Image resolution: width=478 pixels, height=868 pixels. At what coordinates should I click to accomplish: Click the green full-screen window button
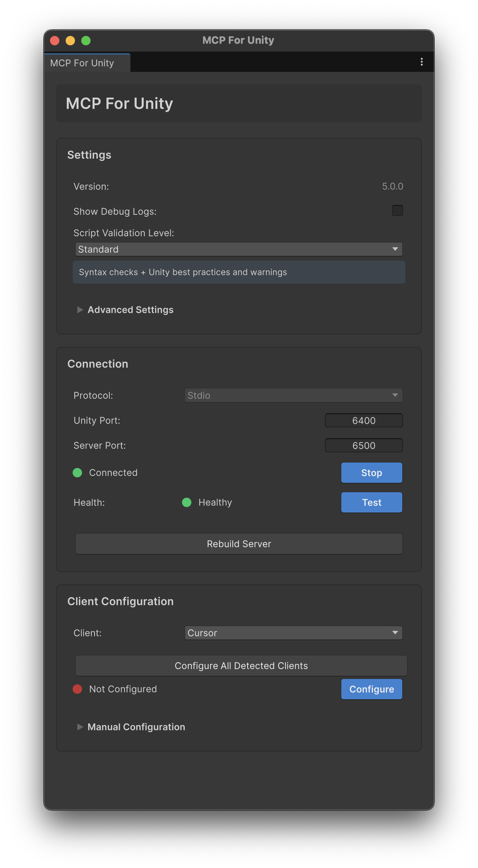tap(86, 41)
